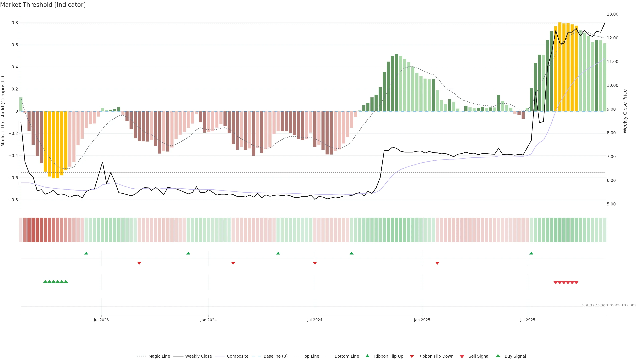Image resolution: width=644 pixels, height=362 pixels.
Task: Click the Buy Signal legend marker icon
Action: coord(498,356)
